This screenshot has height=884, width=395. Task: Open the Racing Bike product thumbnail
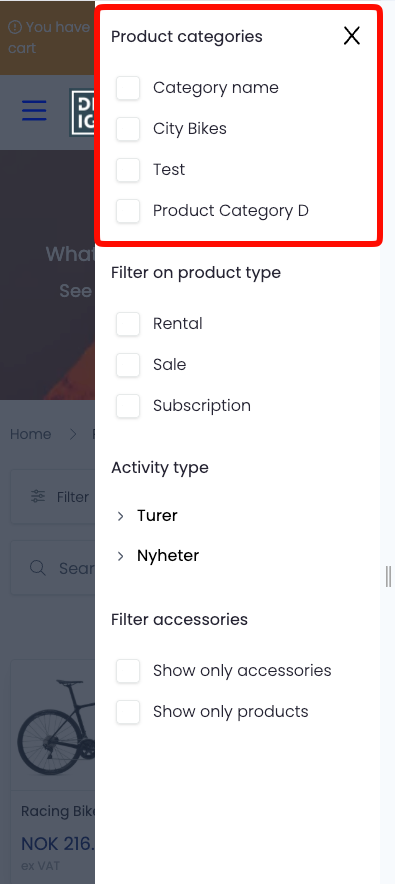coord(55,724)
